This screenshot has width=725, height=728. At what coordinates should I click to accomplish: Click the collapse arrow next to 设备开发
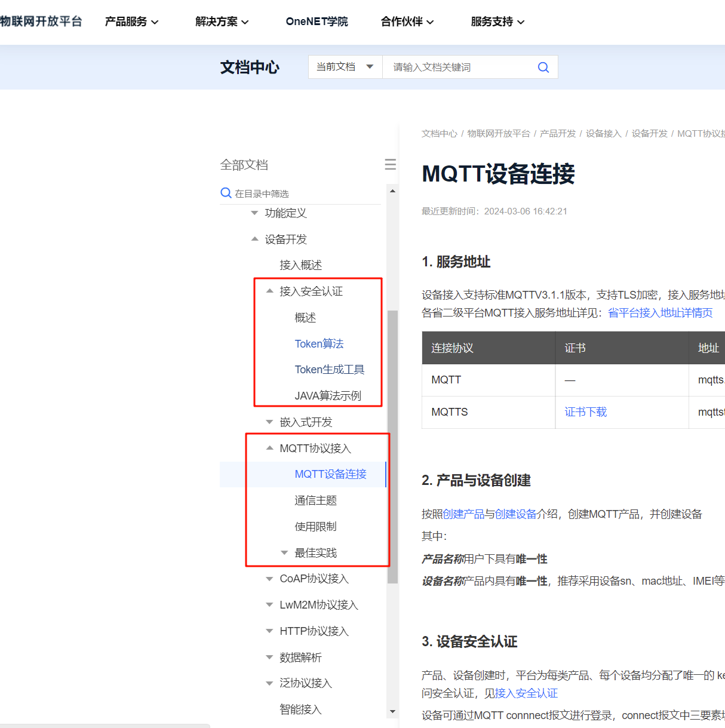click(254, 239)
